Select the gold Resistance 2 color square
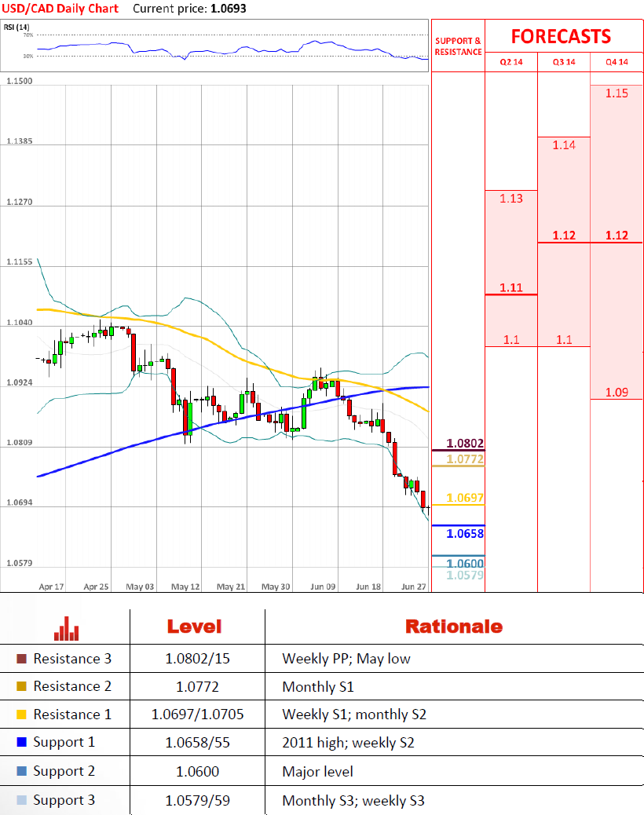 pyautogui.click(x=21, y=687)
